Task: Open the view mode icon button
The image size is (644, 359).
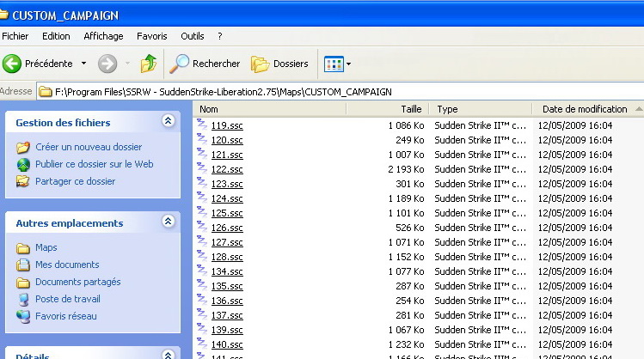Action: pyautogui.click(x=334, y=64)
